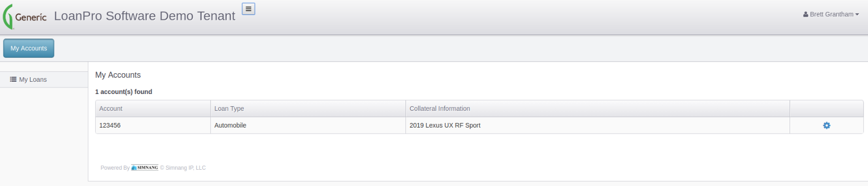Click the Simnang logo in the footer
Viewport: 868px width, 186px height.
[x=145, y=168]
